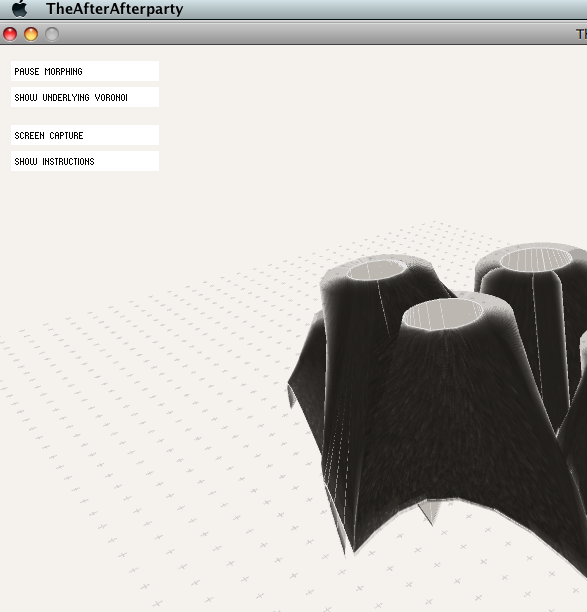587x612 pixels.
Task: Select the right rear tower's top opening
Action: tap(536, 259)
